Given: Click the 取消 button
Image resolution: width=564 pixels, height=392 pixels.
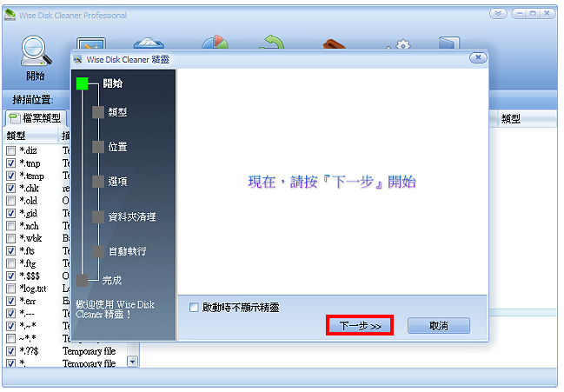Looking at the screenshot, I should tap(439, 326).
